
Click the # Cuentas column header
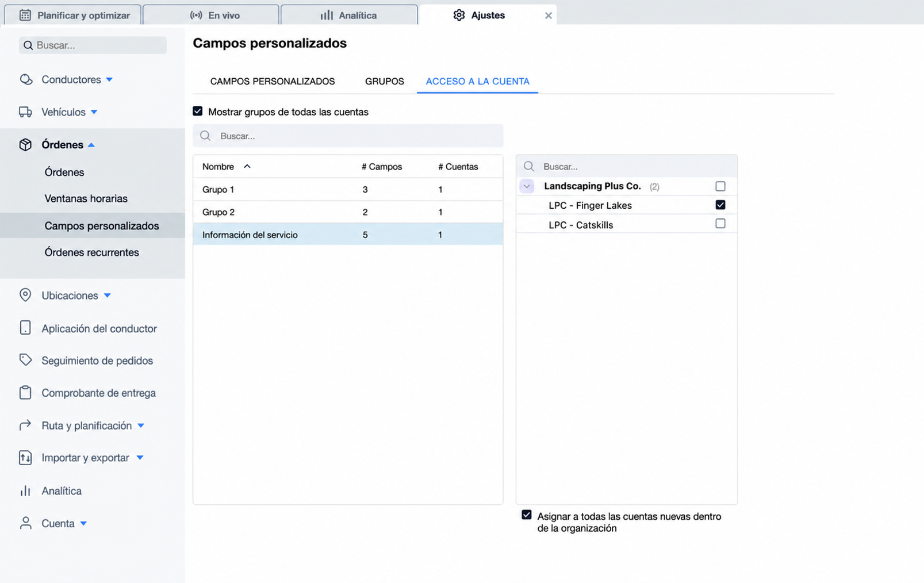(x=458, y=167)
